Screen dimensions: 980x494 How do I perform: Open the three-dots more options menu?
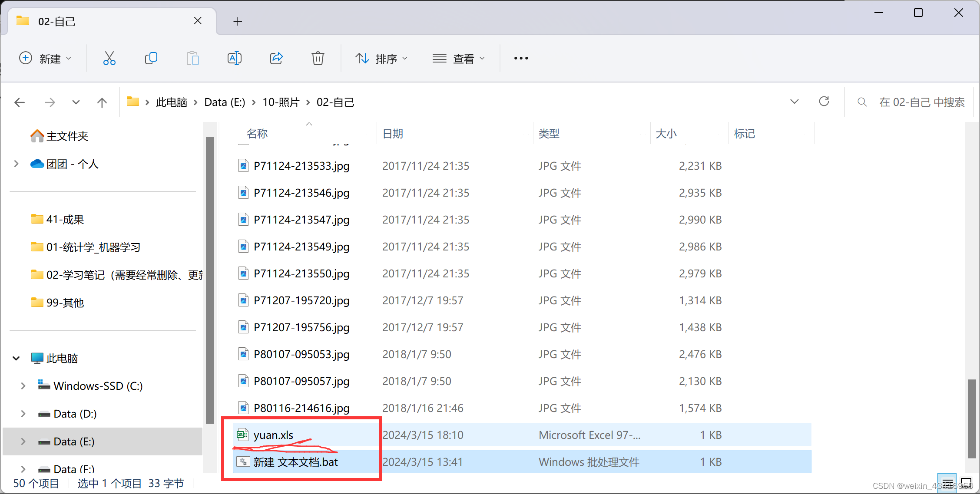(x=521, y=58)
